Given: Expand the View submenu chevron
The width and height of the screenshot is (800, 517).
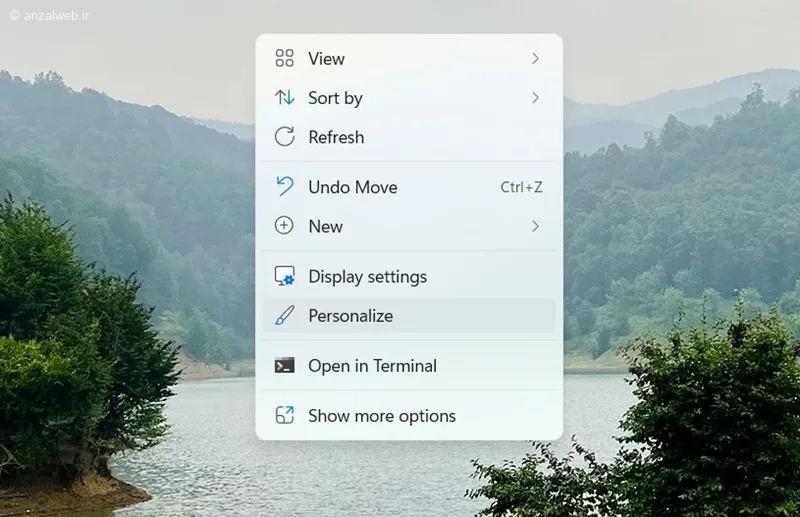Looking at the screenshot, I should 535,59.
